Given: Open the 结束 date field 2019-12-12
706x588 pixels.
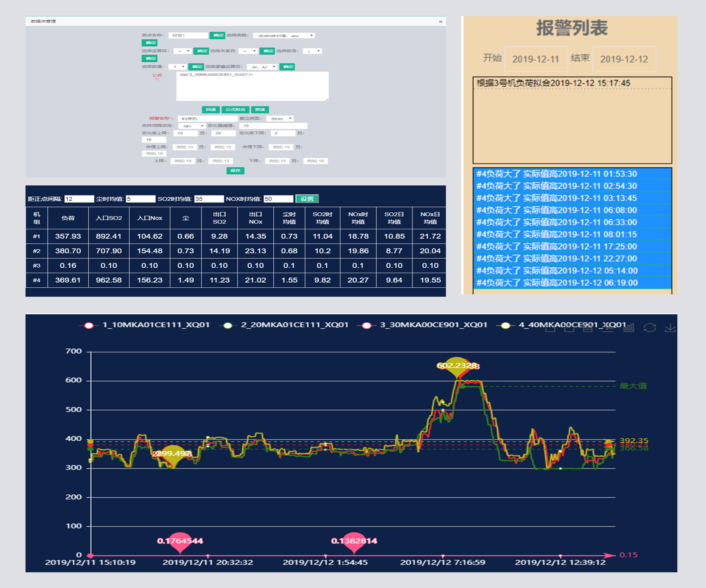Looking at the screenshot, I should [x=624, y=59].
